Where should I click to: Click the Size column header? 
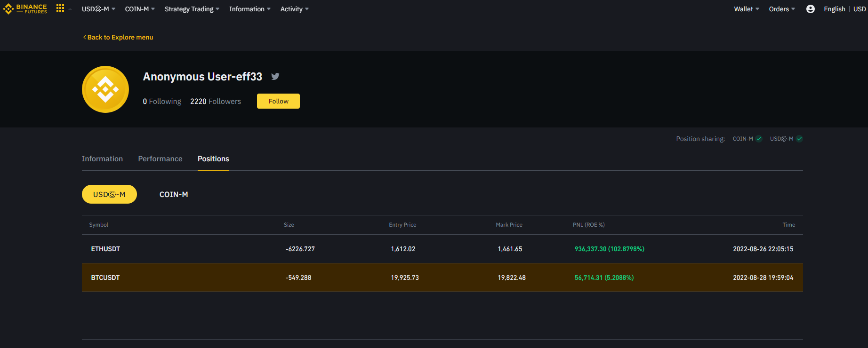[x=289, y=225]
